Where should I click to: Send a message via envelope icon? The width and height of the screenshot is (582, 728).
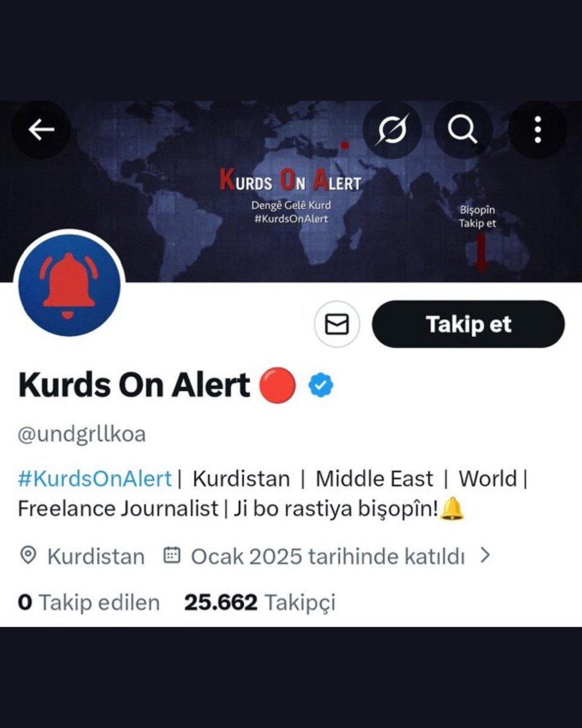[x=337, y=325]
